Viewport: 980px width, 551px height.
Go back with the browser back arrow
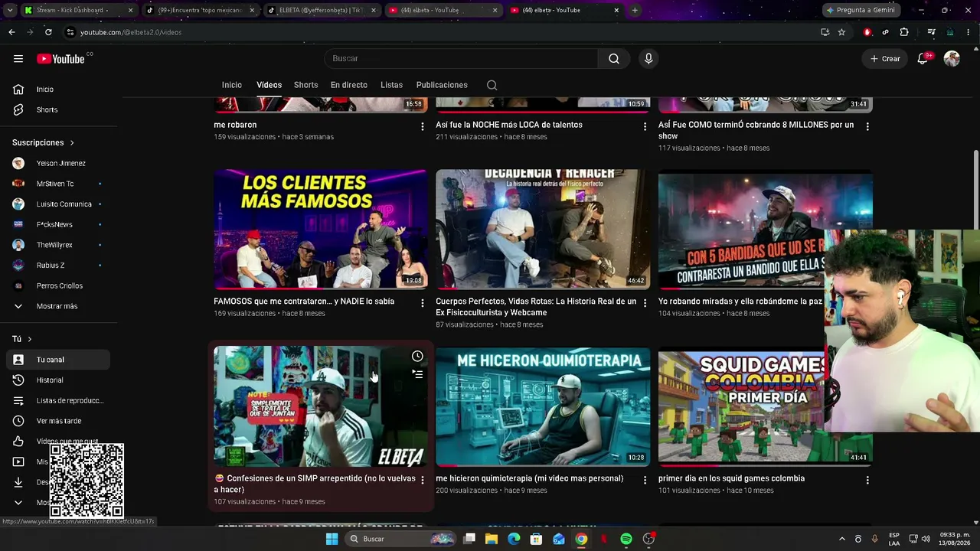11,32
